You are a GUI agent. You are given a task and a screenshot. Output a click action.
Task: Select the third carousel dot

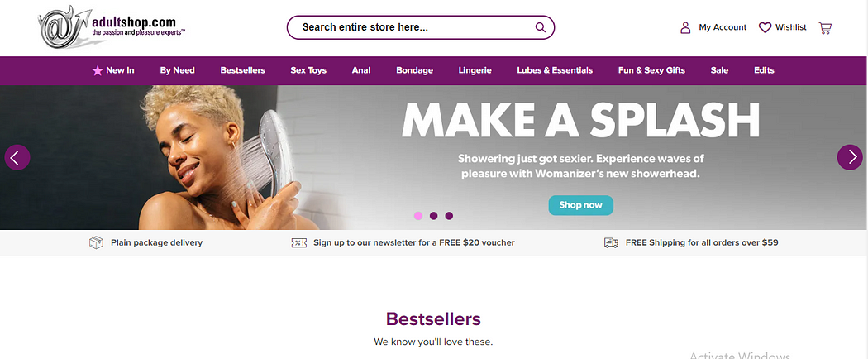(449, 216)
